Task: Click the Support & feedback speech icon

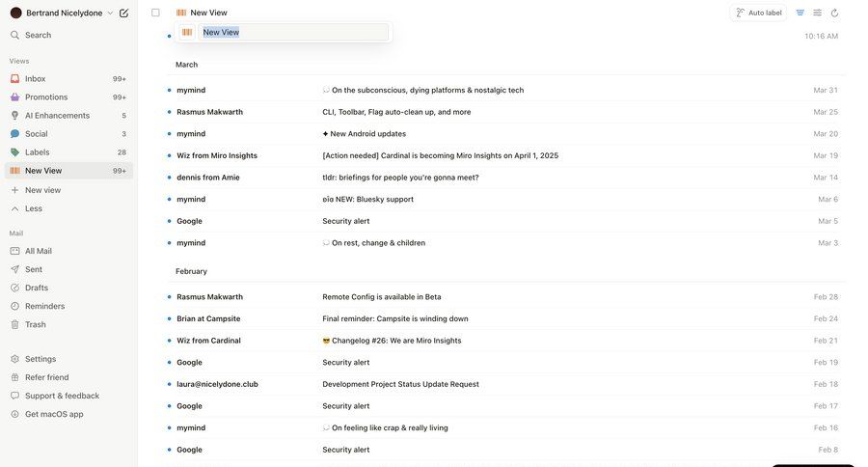Action: tap(14, 396)
